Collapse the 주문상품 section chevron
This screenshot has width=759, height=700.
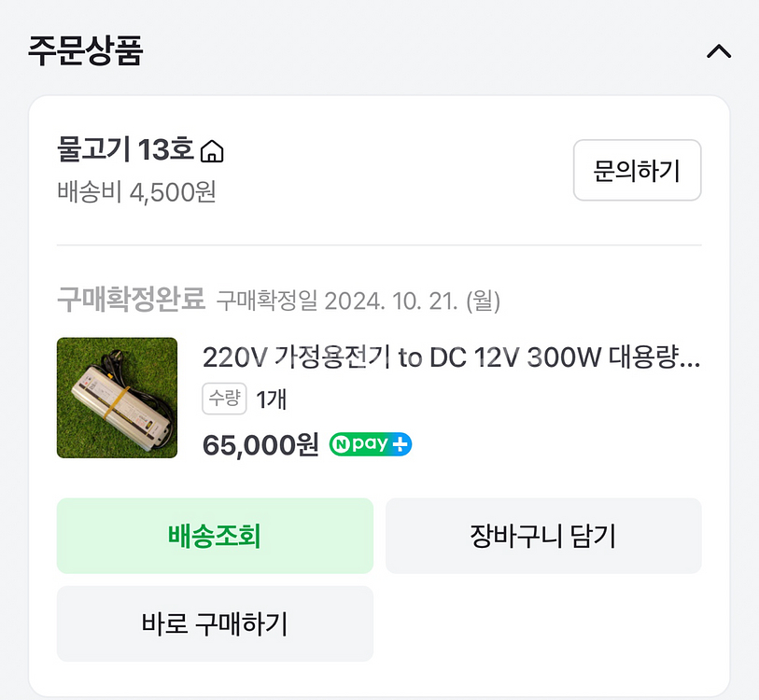[718, 52]
